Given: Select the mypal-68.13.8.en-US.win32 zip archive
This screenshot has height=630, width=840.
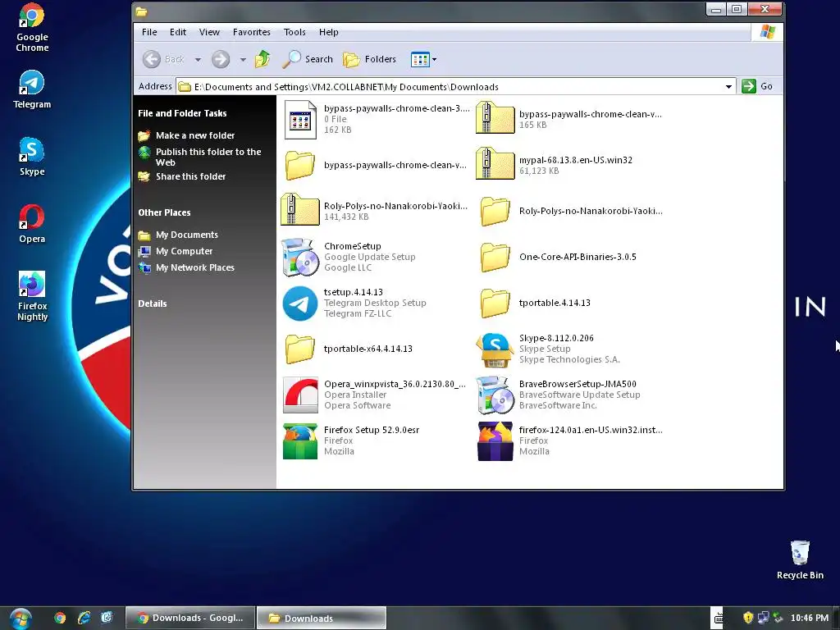Looking at the screenshot, I should pos(495,165).
